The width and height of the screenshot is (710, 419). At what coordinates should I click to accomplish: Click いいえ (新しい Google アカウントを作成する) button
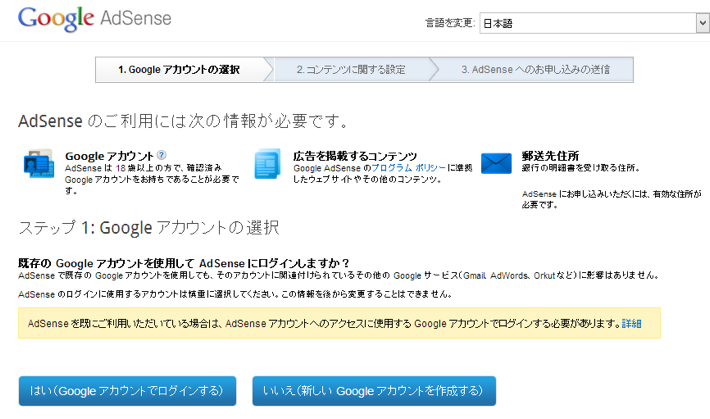(374, 390)
